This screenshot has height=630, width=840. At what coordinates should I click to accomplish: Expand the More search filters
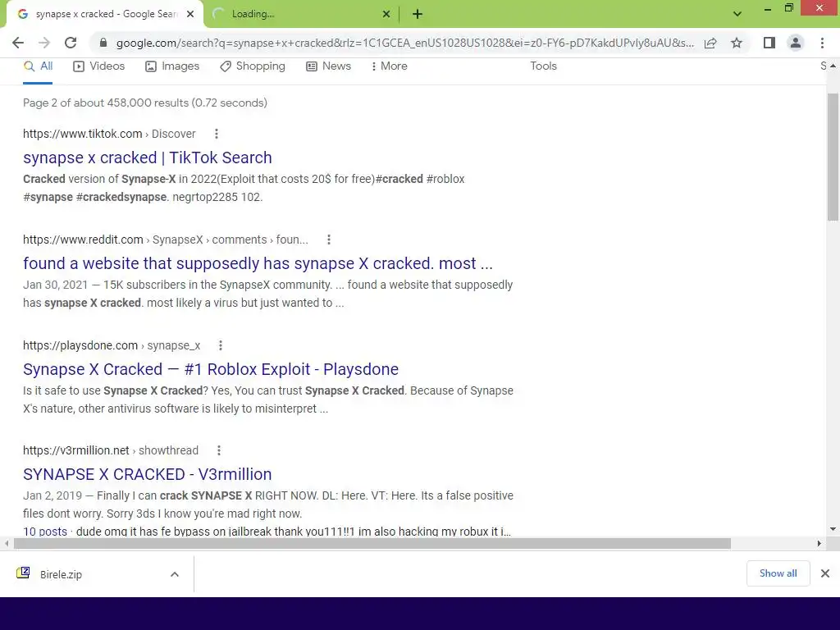click(x=390, y=66)
